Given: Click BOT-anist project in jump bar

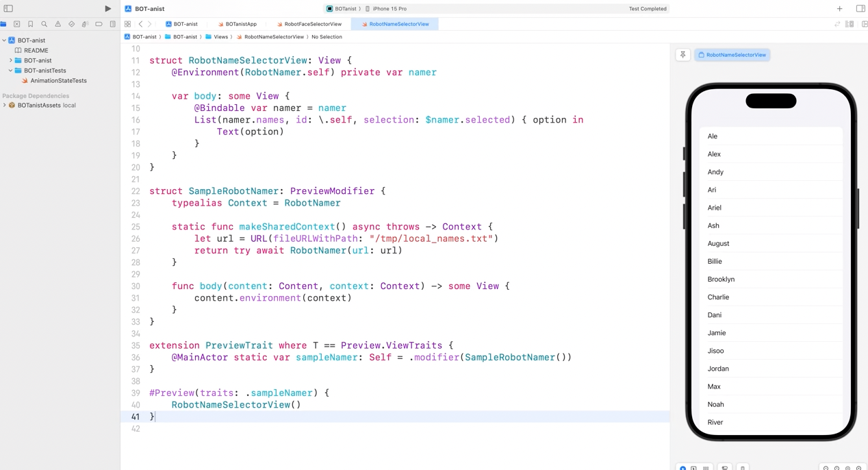Looking at the screenshot, I should point(140,37).
